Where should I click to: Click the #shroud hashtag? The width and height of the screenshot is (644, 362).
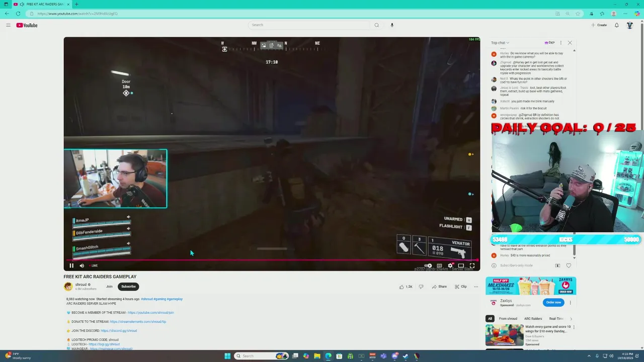click(x=146, y=299)
